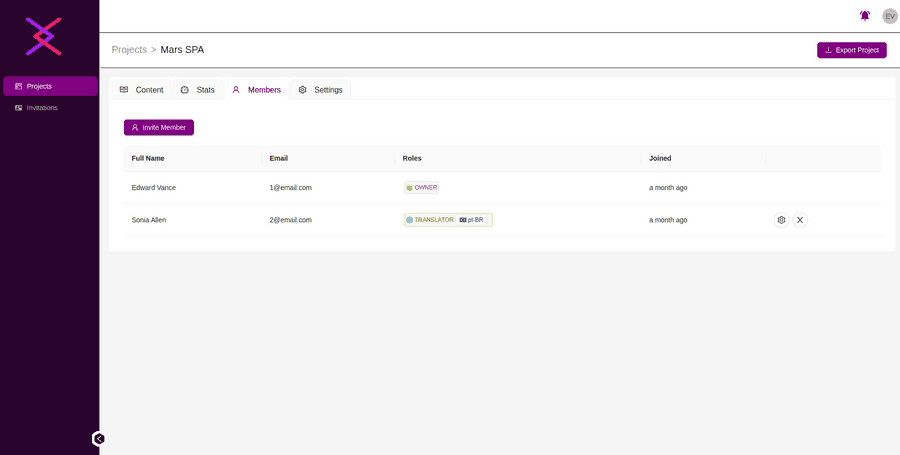Screen dimensions: 900x455
Task: Open the notifications bell
Action: click(x=865, y=16)
